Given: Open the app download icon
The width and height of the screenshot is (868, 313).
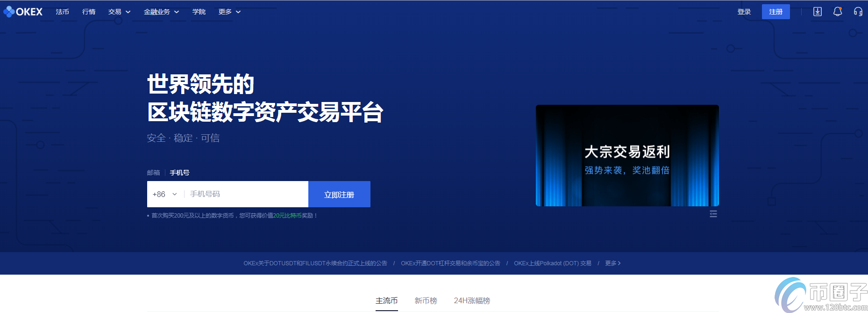Looking at the screenshot, I should click(x=817, y=12).
